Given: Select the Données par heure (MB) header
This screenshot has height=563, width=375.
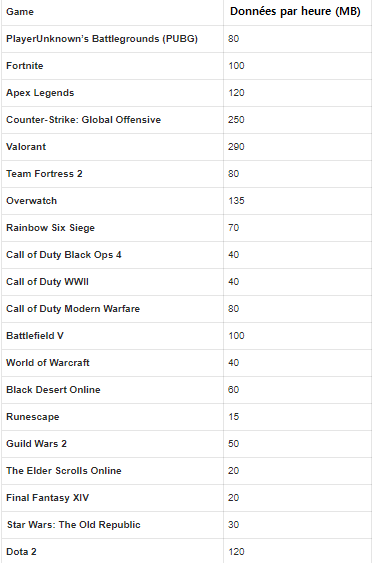Looking at the screenshot, I should (295, 11).
